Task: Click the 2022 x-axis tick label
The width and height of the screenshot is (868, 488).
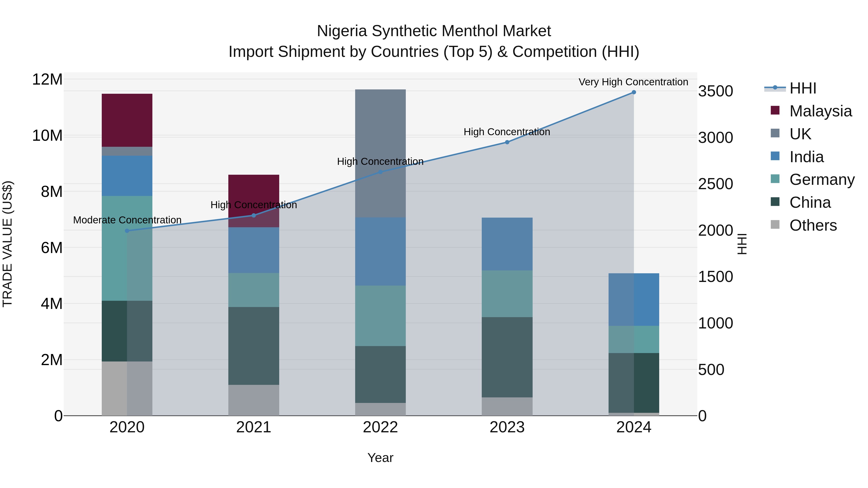Action: 380,427
